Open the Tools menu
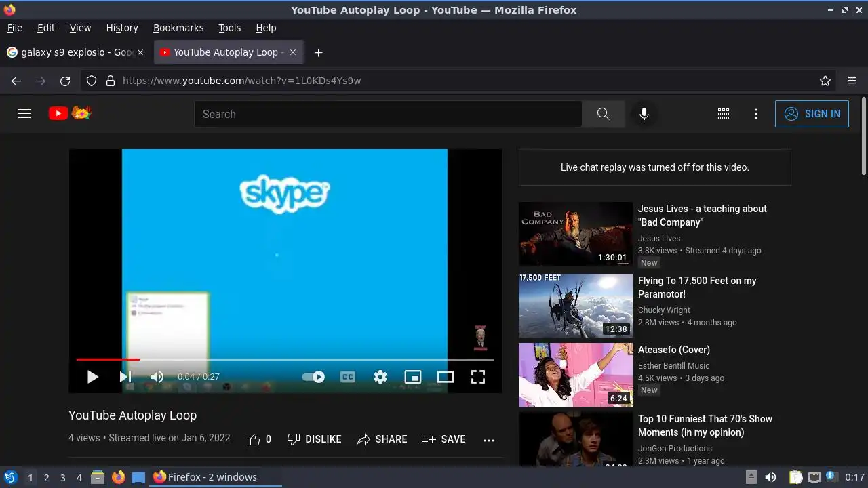Image resolution: width=868 pixels, height=488 pixels. tap(229, 28)
